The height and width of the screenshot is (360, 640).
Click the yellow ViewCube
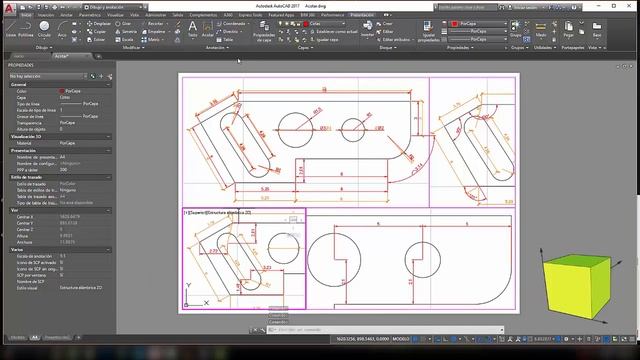[x=577, y=286]
